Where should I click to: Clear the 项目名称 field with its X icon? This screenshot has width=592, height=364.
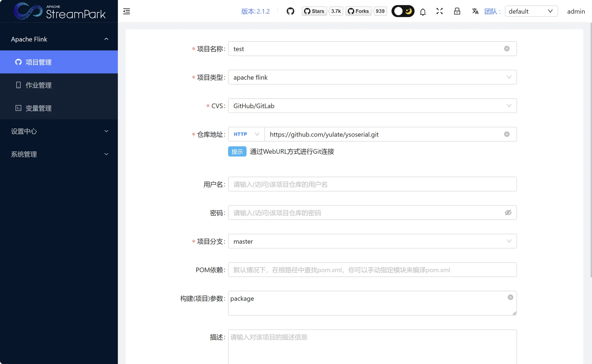[507, 49]
